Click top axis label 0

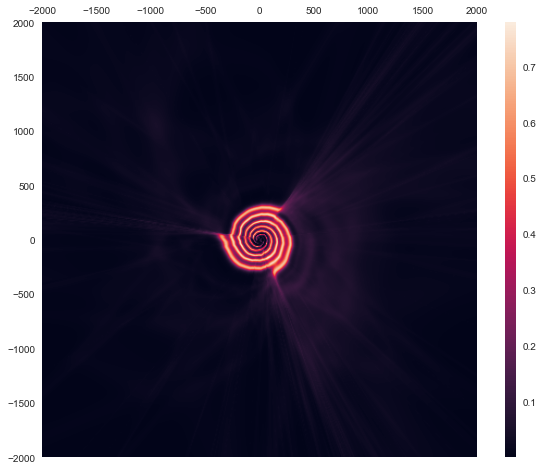[x=260, y=11]
